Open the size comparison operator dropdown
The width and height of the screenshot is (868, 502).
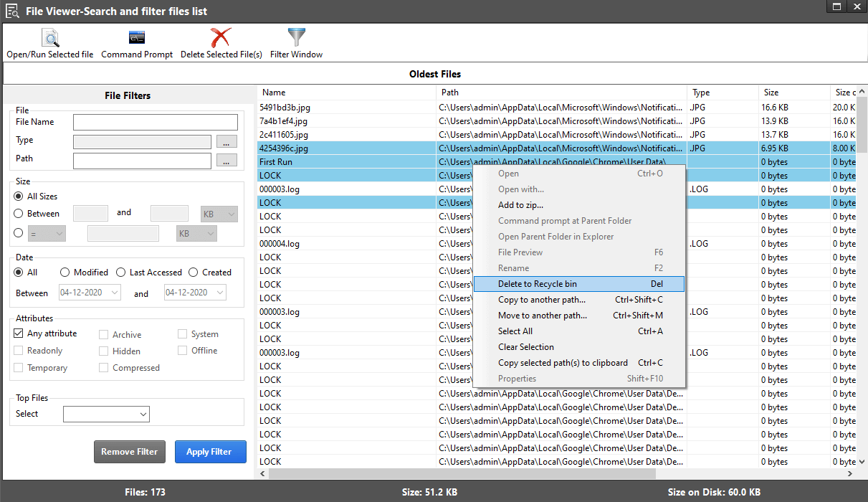[45, 232]
